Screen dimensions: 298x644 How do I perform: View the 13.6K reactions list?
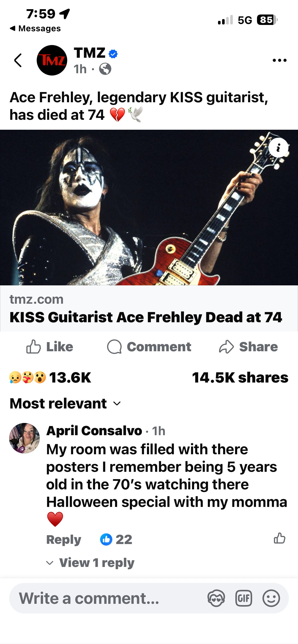[50, 377]
